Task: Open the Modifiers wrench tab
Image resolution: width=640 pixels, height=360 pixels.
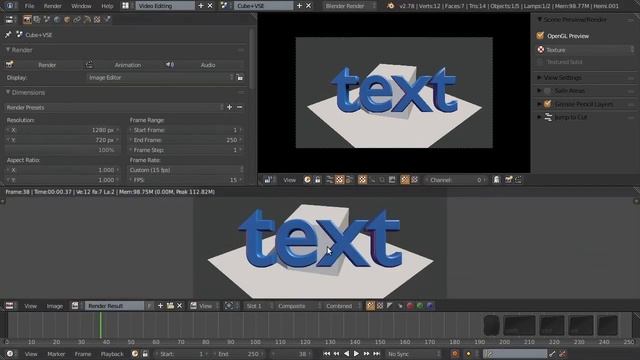Action: (x=87, y=20)
